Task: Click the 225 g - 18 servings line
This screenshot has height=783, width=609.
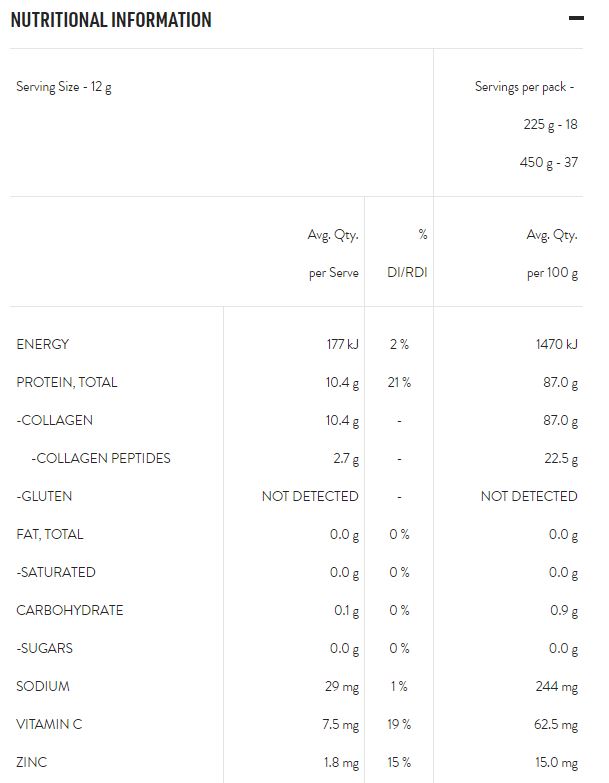Action: [x=550, y=124]
